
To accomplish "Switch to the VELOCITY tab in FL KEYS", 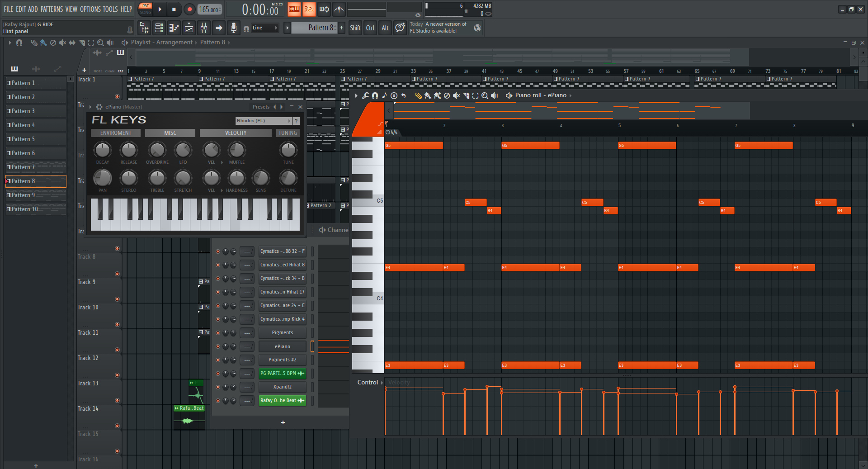I will [x=236, y=133].
